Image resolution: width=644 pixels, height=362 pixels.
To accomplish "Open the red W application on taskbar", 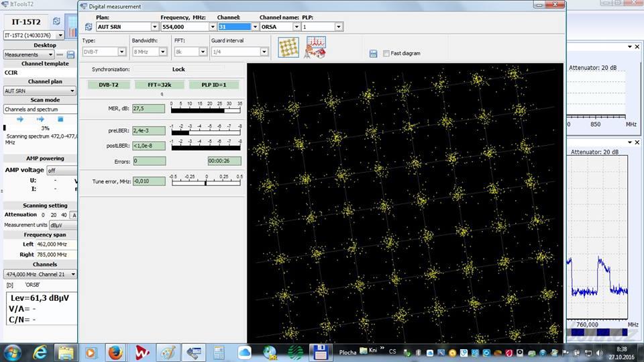I will [142, 353].
